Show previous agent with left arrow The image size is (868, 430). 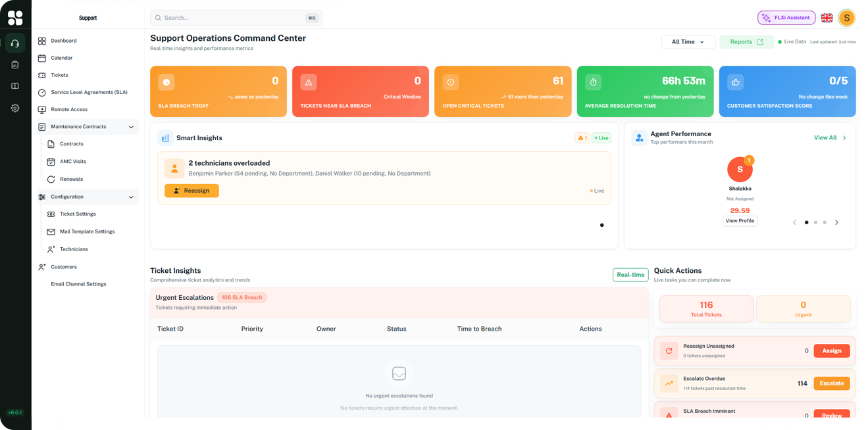click(x=794, y=222)
